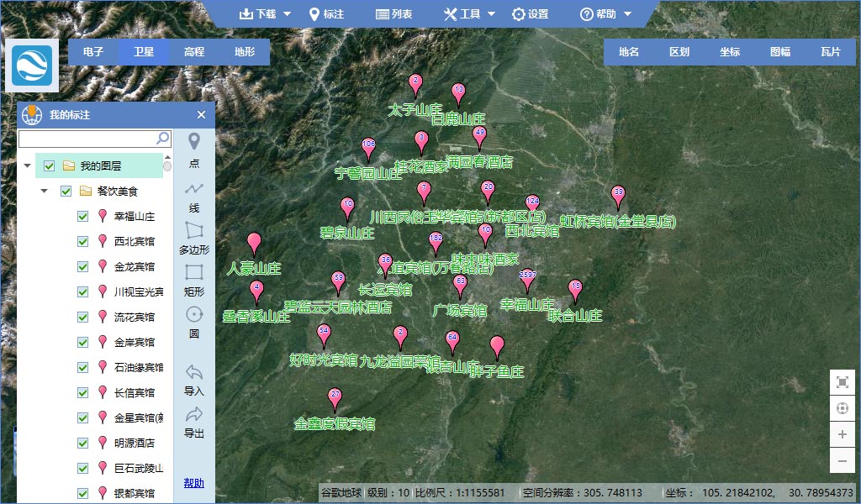Click the fullscreen extent icon

[x=842, y=382]
